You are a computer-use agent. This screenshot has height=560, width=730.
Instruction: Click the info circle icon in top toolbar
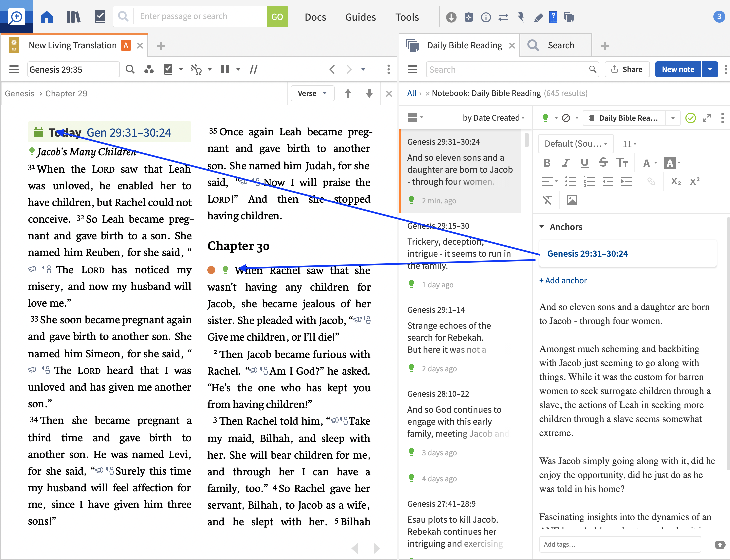click(486, 17)
